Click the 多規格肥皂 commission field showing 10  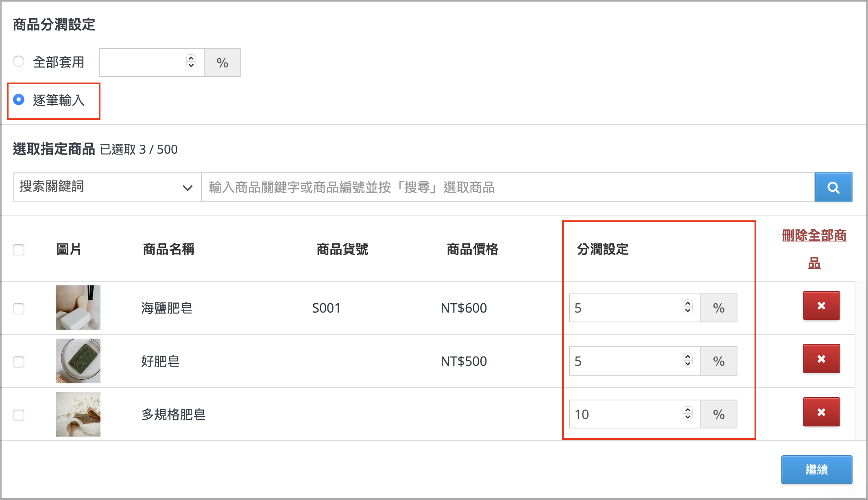tap(635, 414)
